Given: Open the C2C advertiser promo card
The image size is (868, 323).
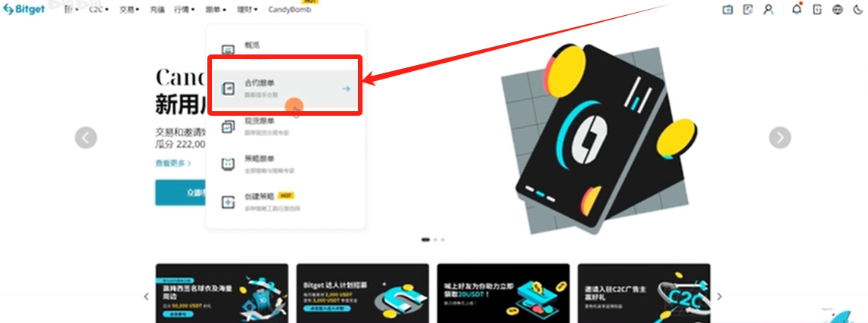Looking at the screenshot, I should pyautogui.click(x=644, y=293).
